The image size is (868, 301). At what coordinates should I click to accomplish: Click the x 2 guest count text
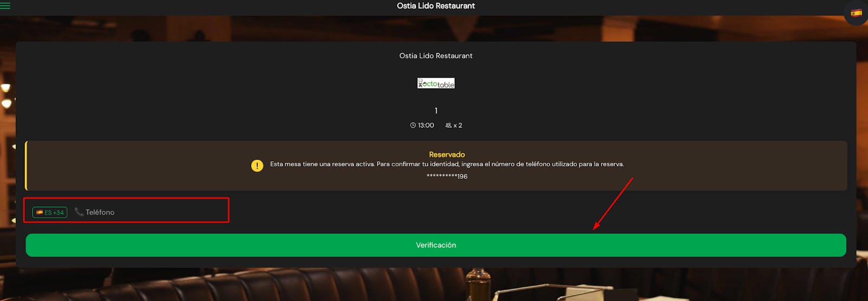[x=458, y=126]
